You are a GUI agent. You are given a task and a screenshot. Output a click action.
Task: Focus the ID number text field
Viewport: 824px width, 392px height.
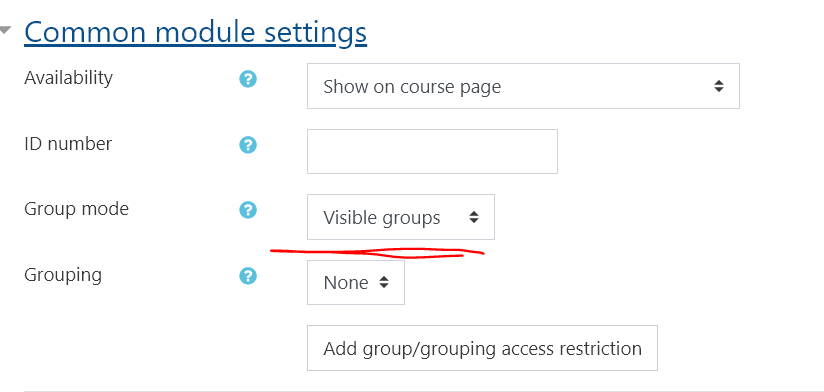[x=432, y=151]
